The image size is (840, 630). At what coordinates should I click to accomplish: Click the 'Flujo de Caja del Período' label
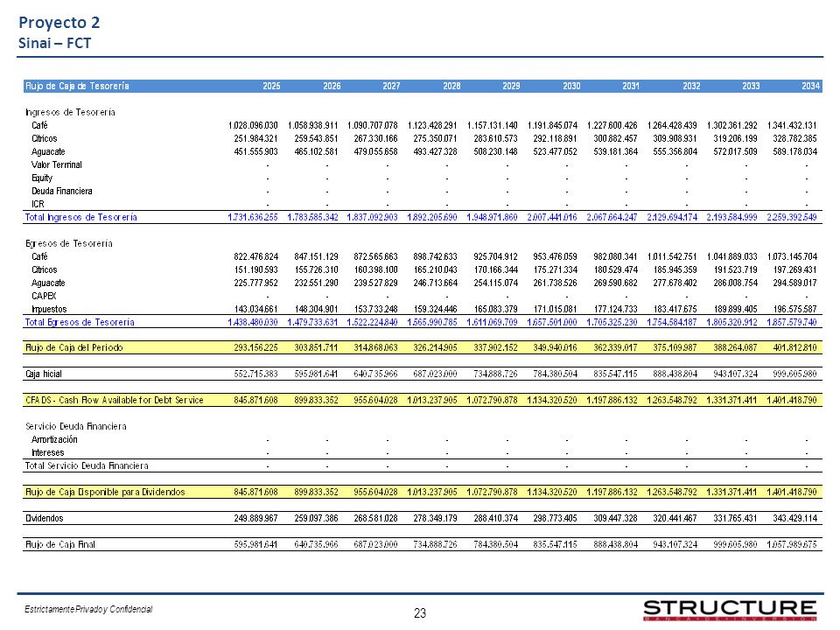[x=73, y=347]
